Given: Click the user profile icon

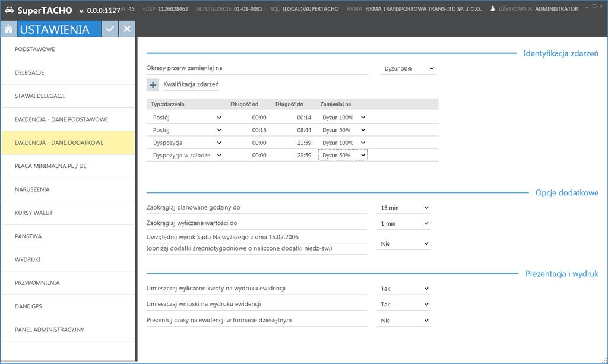Looking at the screenshot, I should point(492,8).
